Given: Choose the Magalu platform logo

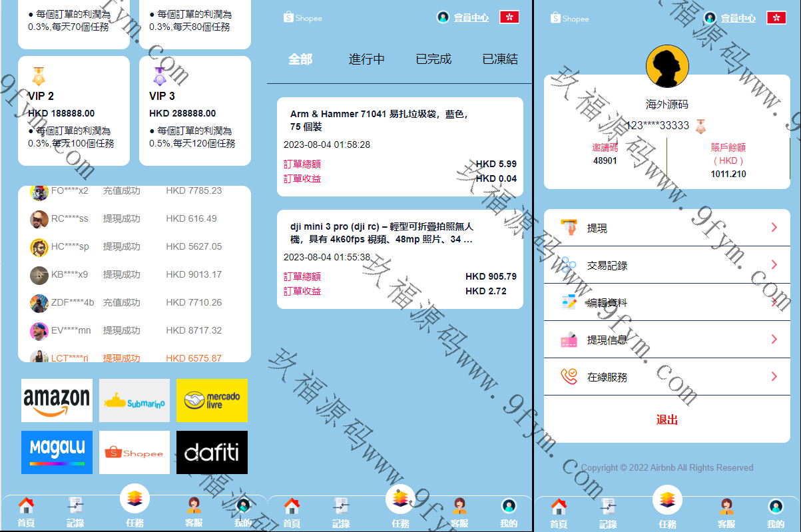Looking at the screenshot, I should (x=57, y=452).
